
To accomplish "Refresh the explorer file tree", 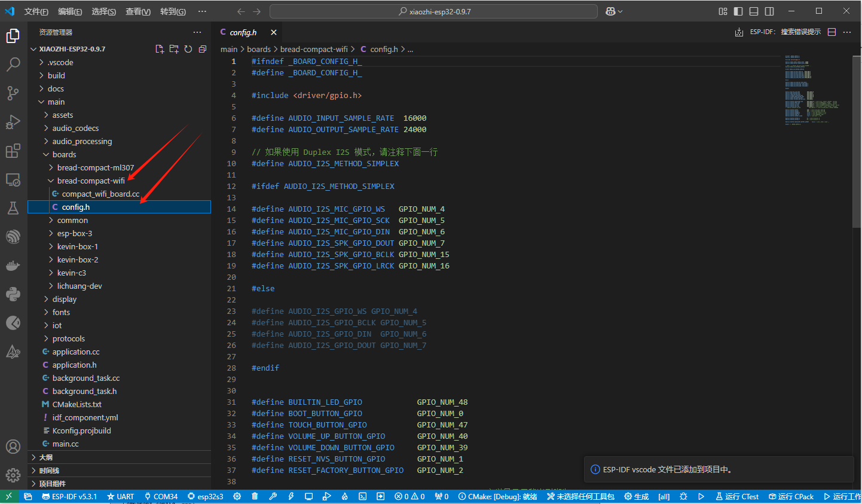I will pyautogui.click(x=188, y=49).
